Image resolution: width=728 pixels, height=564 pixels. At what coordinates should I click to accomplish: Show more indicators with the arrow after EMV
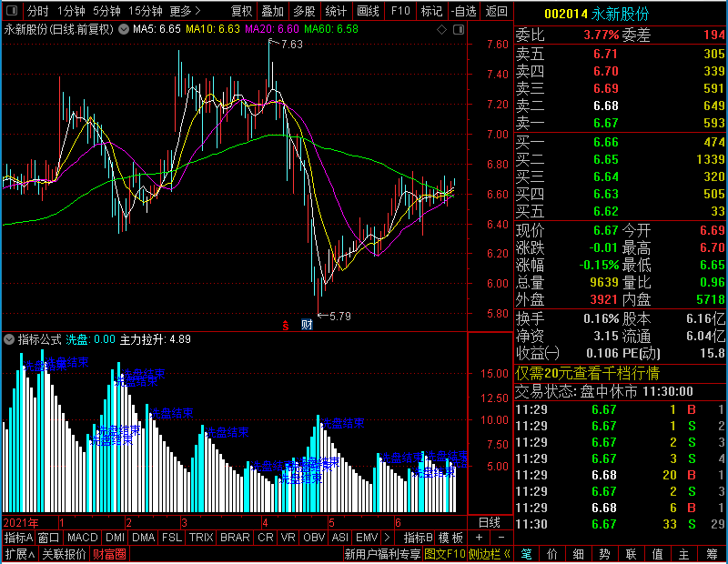pos(387,538)
